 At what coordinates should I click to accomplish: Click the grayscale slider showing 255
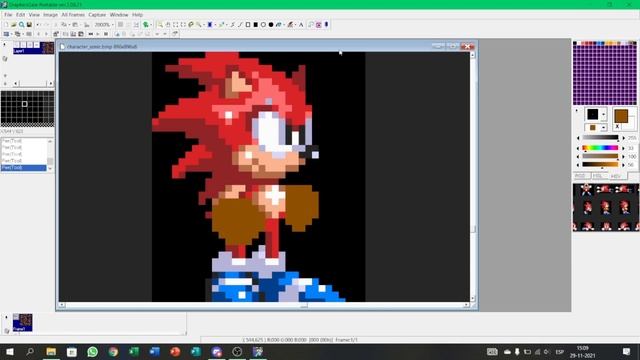pyautogui.click(x=600, y=138)
